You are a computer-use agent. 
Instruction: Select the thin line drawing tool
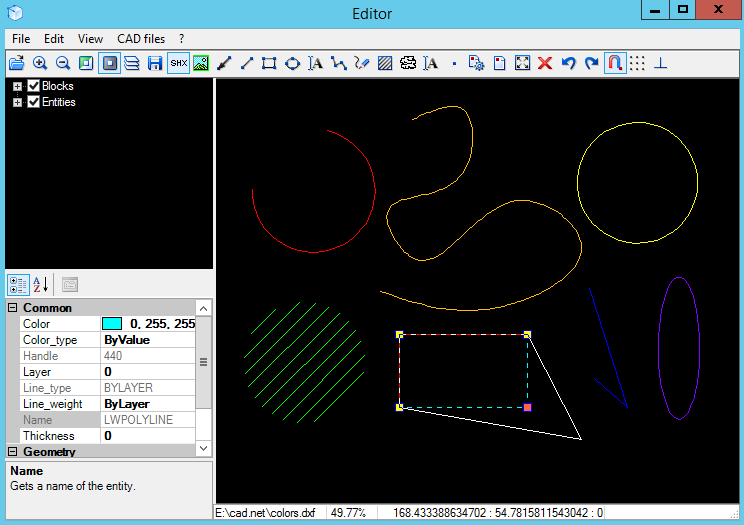tap(247, 63)
